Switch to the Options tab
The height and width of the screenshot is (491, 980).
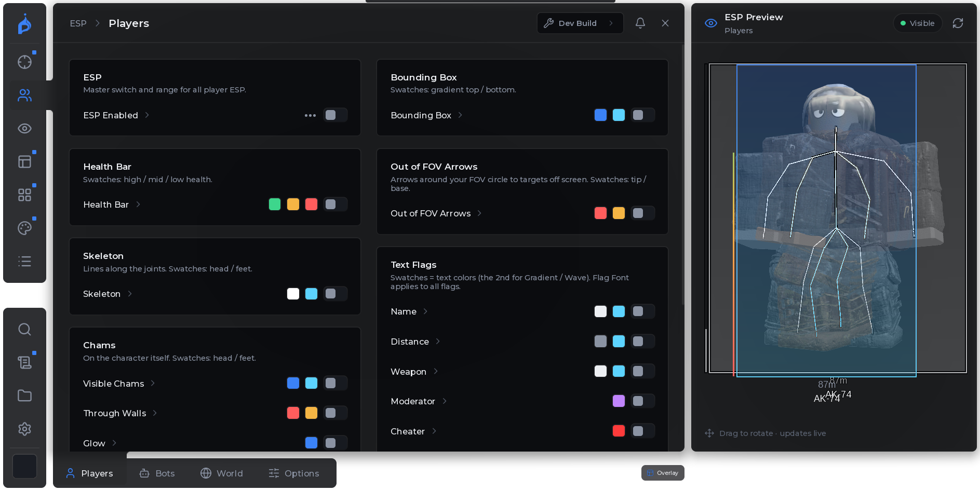tap(294, 473)
